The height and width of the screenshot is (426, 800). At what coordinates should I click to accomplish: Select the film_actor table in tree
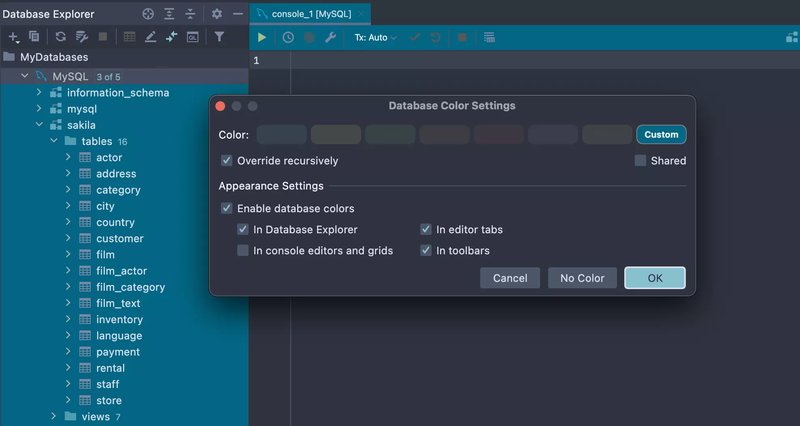(x=121, y=271)
